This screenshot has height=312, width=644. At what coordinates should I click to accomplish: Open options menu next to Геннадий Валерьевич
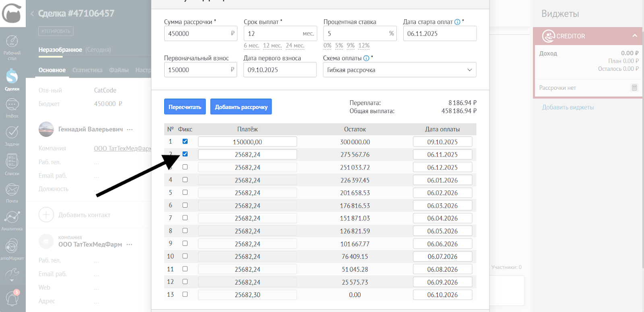[x=130, y=130]
